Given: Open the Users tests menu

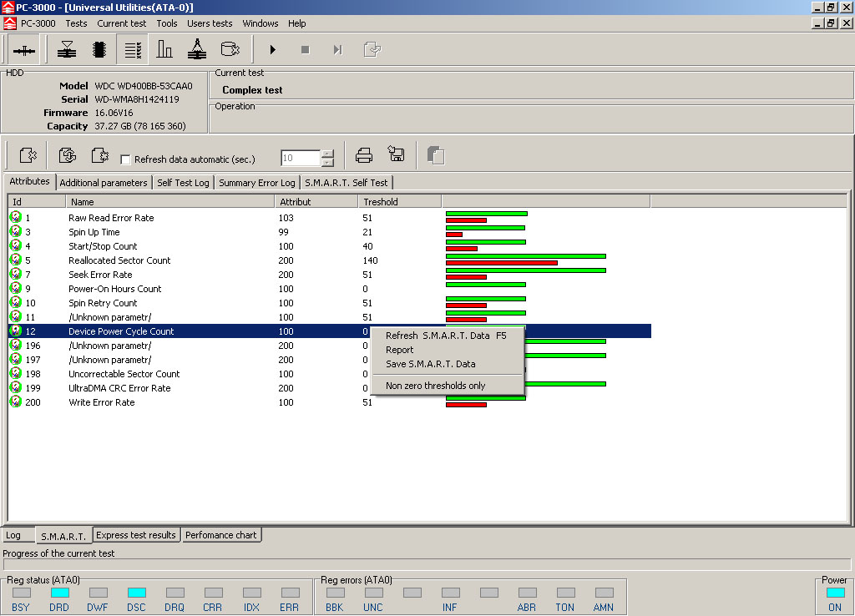Looking at the screenshot, I should click(210, 23).
